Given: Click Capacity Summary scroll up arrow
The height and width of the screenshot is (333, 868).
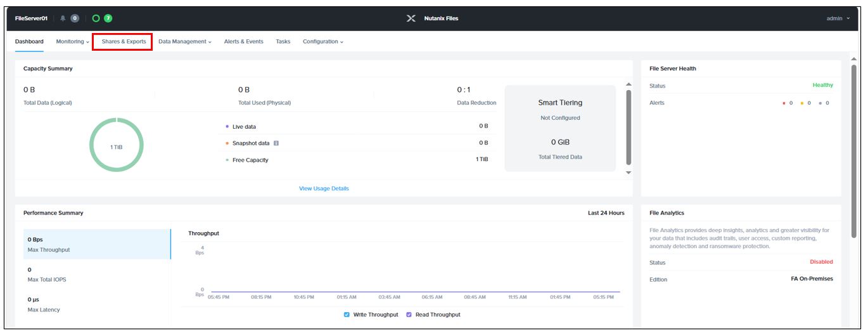Looking at the screenshot, I should tap(629, 84).
